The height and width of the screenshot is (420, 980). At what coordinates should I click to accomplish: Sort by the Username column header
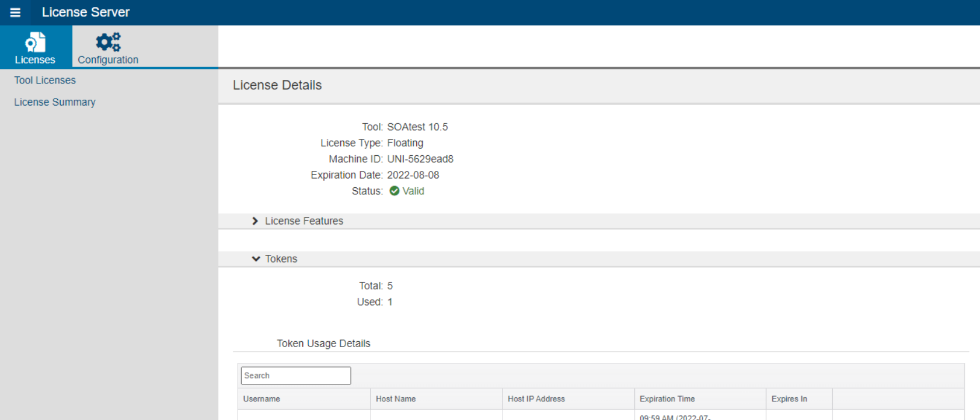(304, 399)
